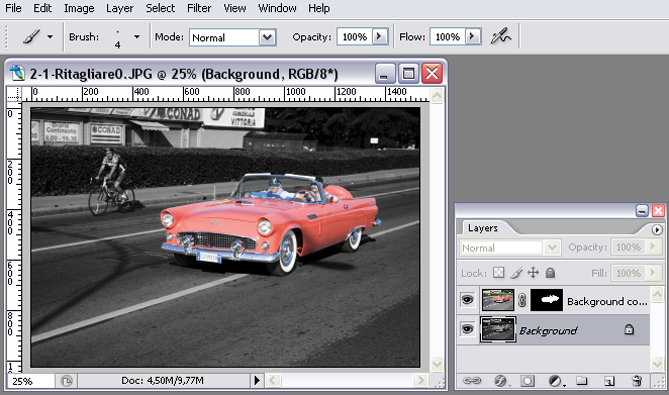The image size is (669, 395).
Task: Click the Doc size status text
Action: tap(162, 380)
